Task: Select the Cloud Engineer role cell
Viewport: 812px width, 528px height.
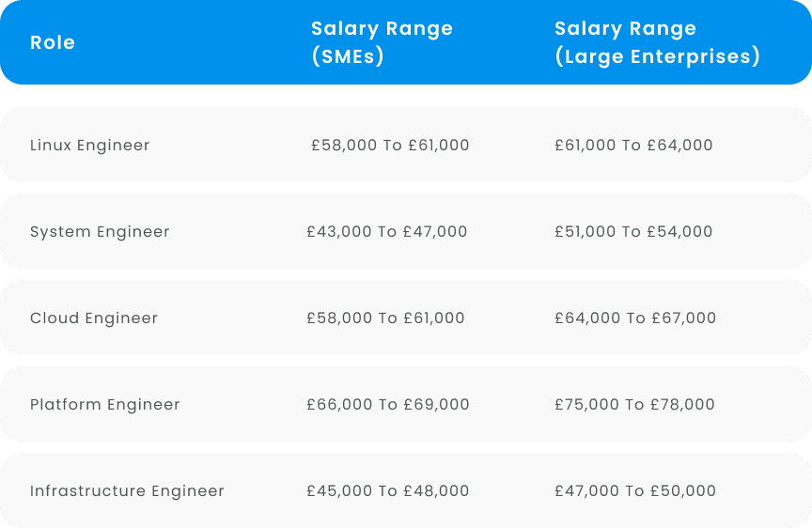Action: pyautogui.click(x=94, y=318)
